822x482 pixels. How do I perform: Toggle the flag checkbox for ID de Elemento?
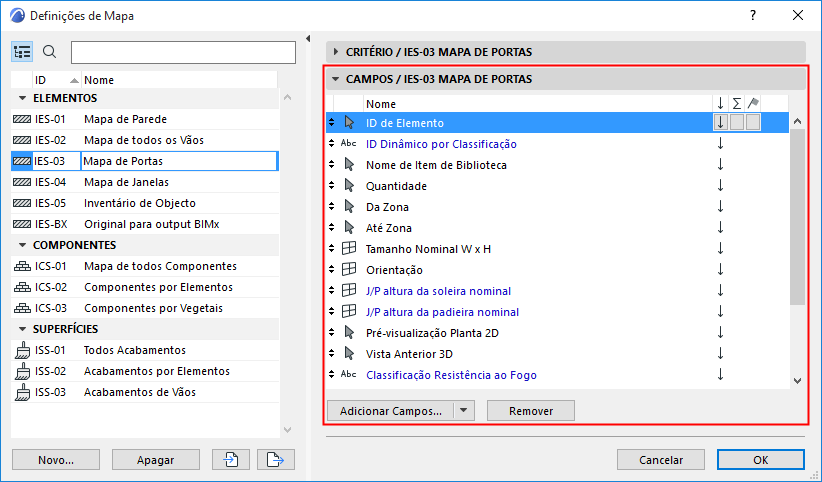pyautogui.click(x=753, y=122)
